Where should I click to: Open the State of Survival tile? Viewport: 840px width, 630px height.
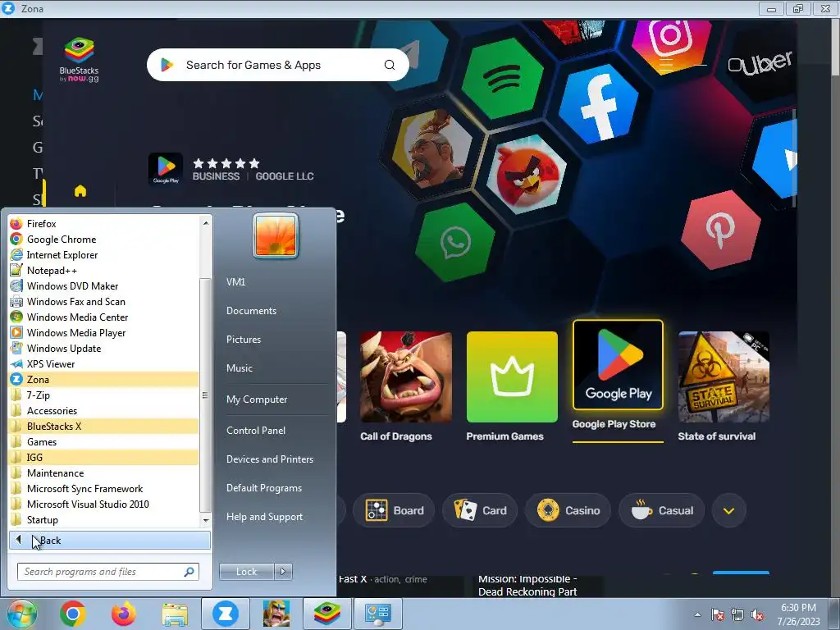pos(724,377)
